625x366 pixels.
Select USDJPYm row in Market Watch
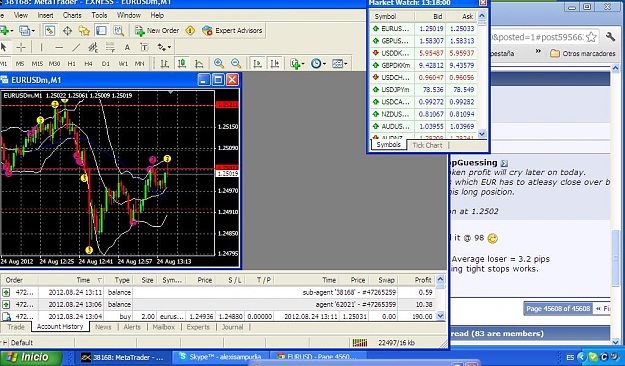[x=423, y=90]
